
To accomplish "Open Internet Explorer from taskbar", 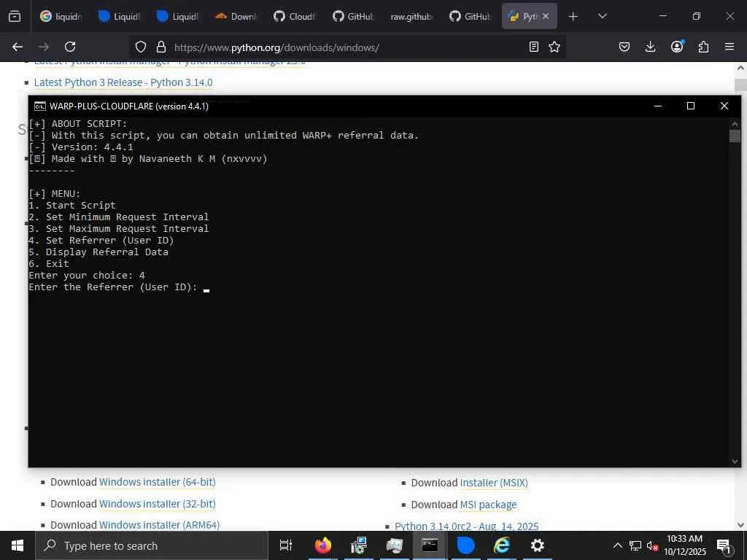I will pyautogui.click(x=501, y=545).
